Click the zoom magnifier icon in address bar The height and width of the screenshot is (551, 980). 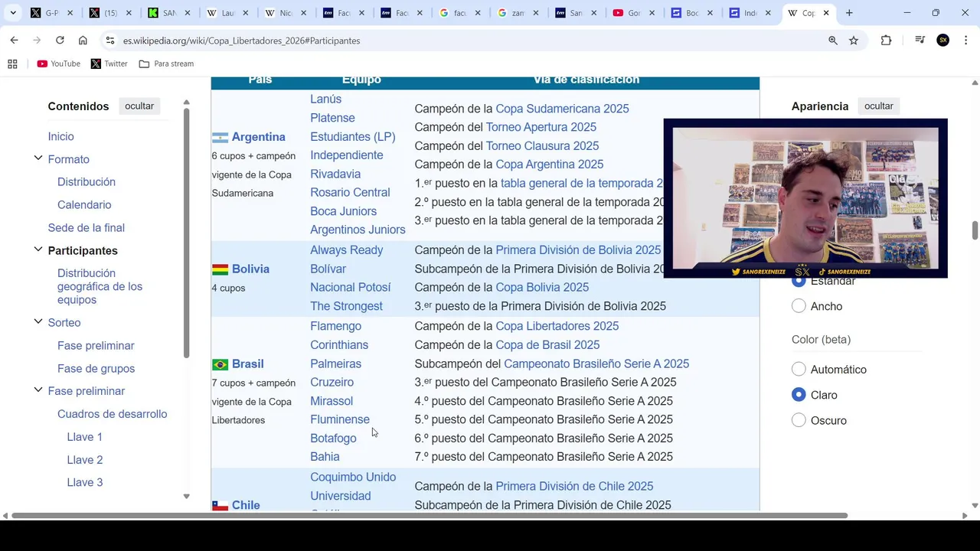click(x=833, y=41)
